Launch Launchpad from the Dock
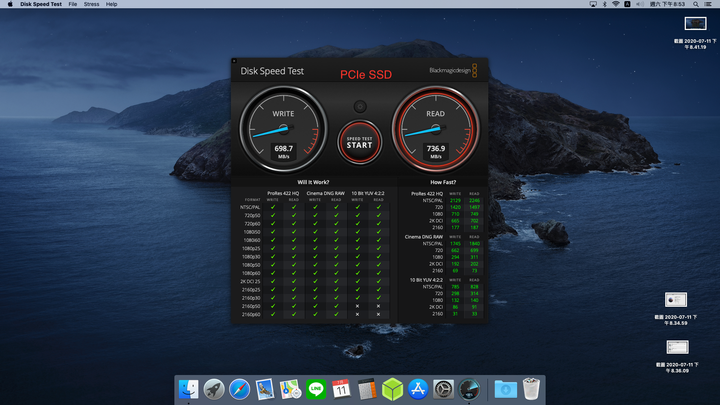 214,389
